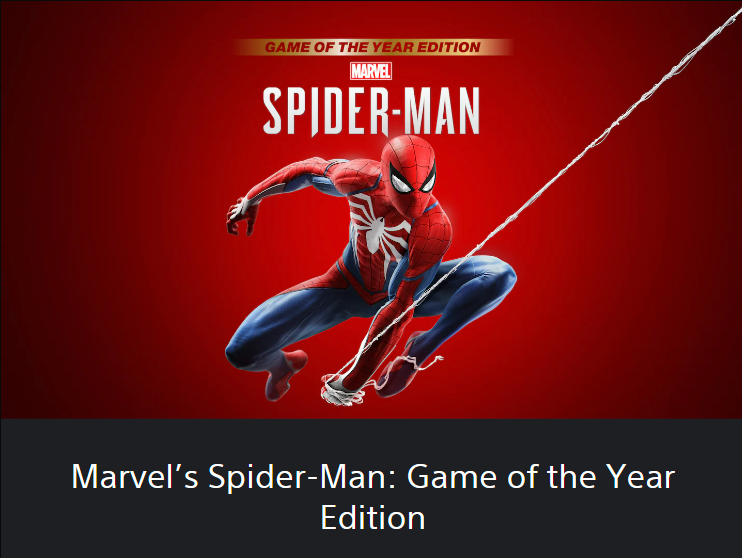Click the SPIDER-MAN title logo

[x=371, y=112]
